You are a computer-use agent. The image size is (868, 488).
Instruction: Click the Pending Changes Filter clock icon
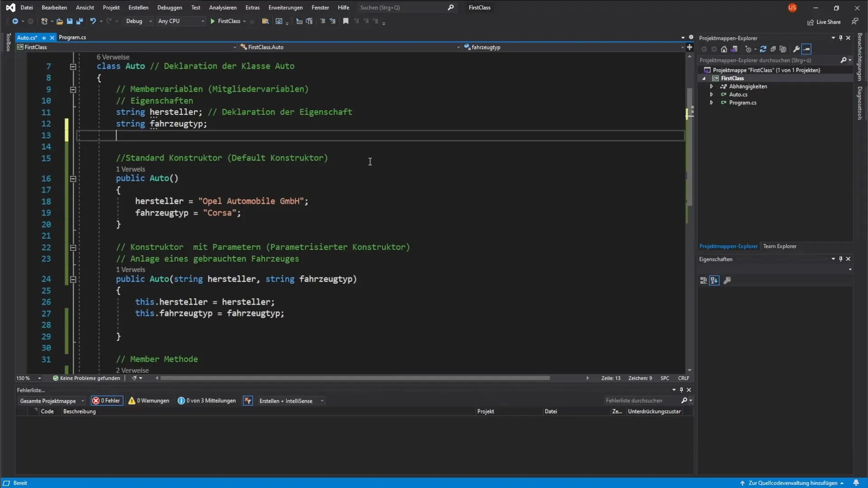748,49
